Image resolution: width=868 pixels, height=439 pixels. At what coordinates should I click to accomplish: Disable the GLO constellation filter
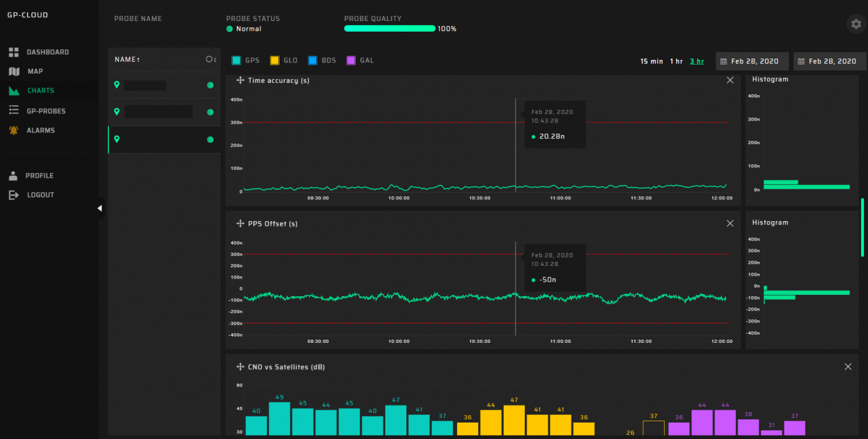(274, 60)
